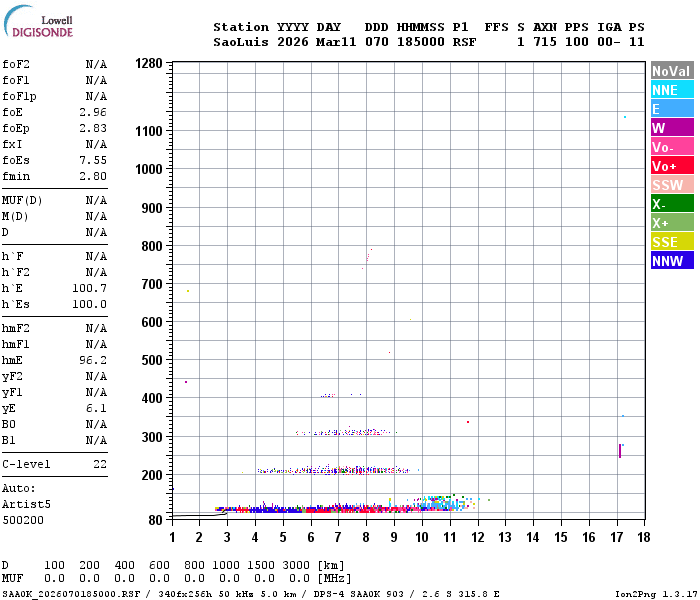Click the Vo- pink legend swatch
The height and width of the screenshot is (600, 700).
[x=672, y=146]
